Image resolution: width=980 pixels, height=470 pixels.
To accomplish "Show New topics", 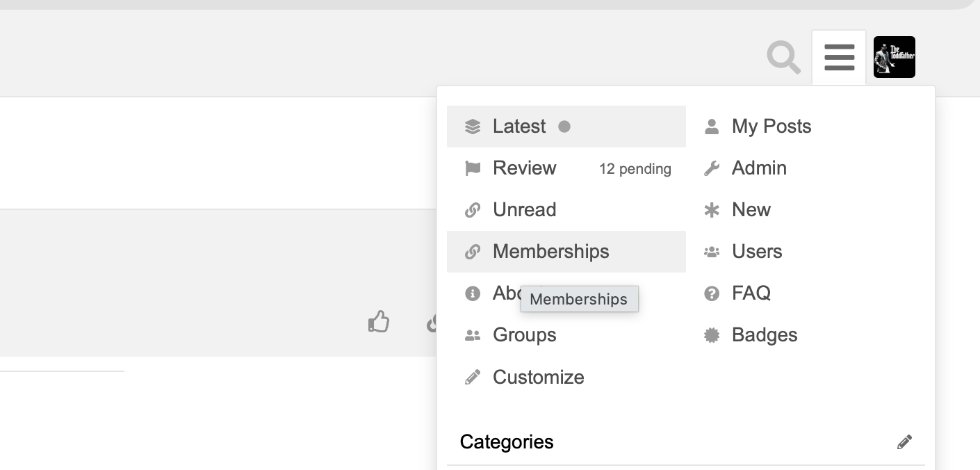I will click(751, 210).
